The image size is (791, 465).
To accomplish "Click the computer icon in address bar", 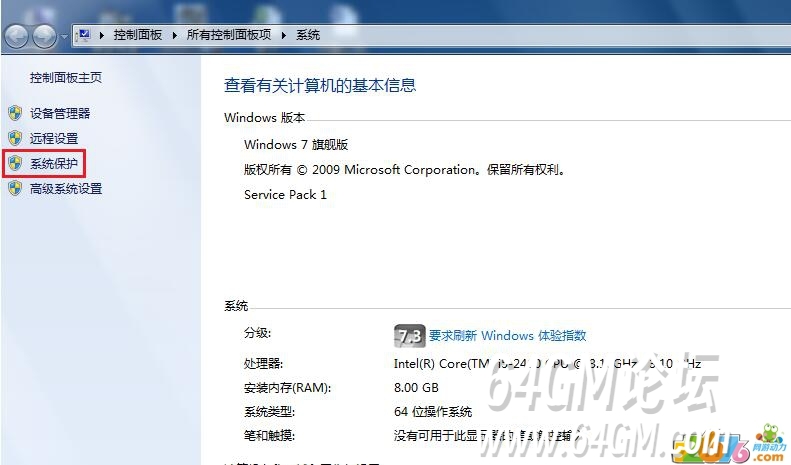I will (84, 35).
